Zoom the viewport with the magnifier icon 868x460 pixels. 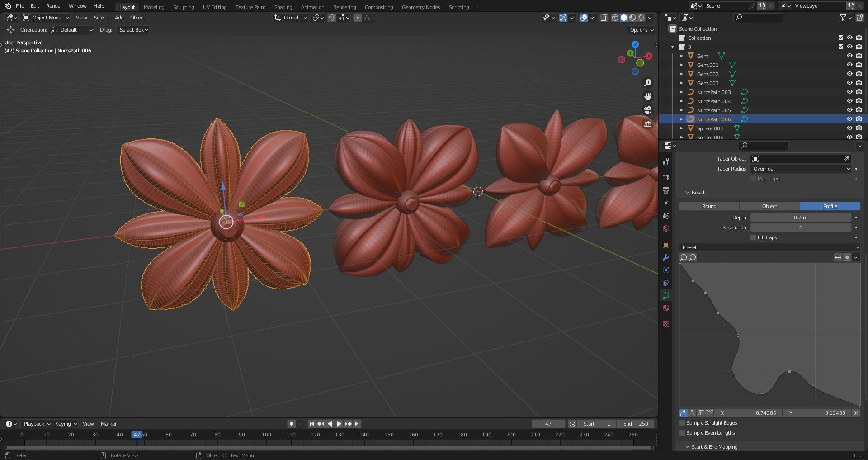tap(648, 83)
